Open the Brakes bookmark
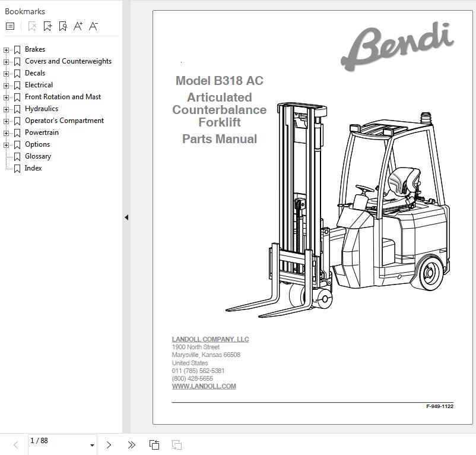476x455 pixels. [x=35, y=49]
